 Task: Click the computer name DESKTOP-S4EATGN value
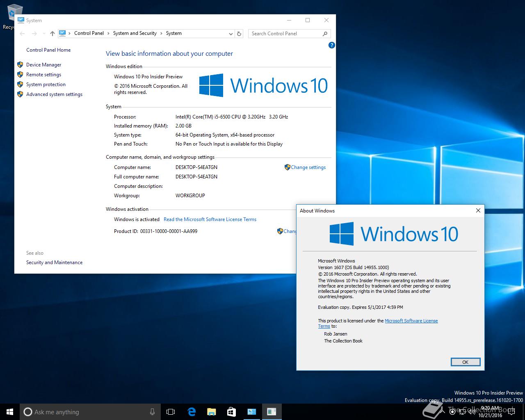pos(196,167)
